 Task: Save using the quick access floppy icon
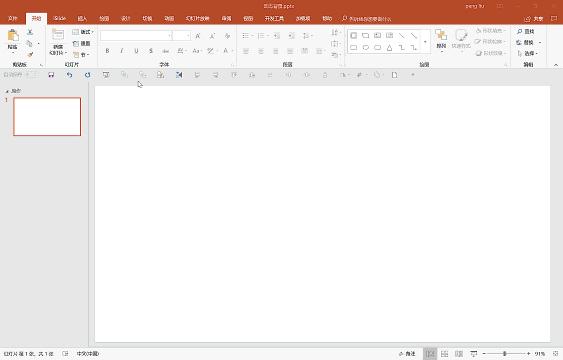(x=51, y=75)
